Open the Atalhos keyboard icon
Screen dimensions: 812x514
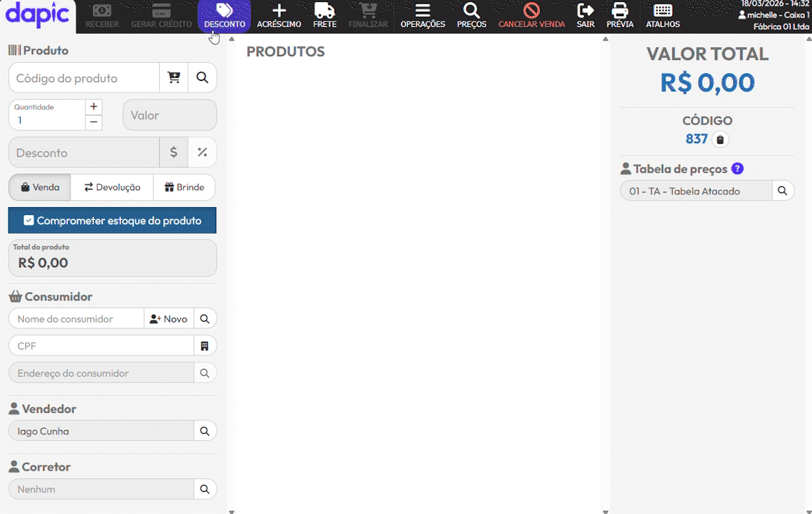coord(662,11)
